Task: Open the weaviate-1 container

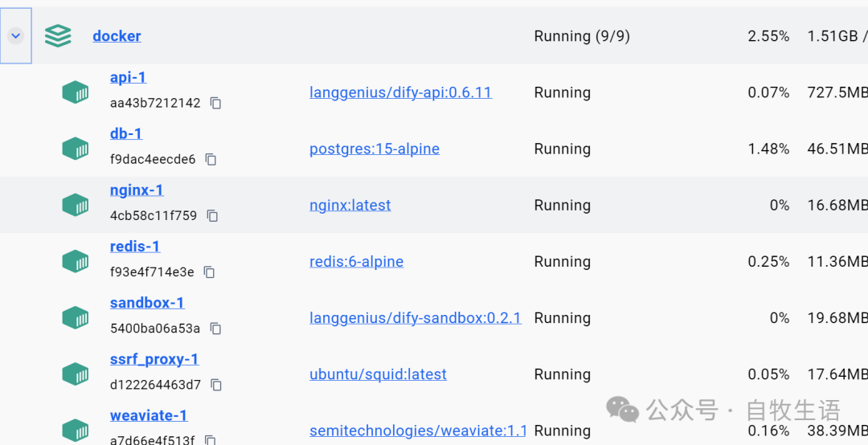Action: (x=149, y=416)
